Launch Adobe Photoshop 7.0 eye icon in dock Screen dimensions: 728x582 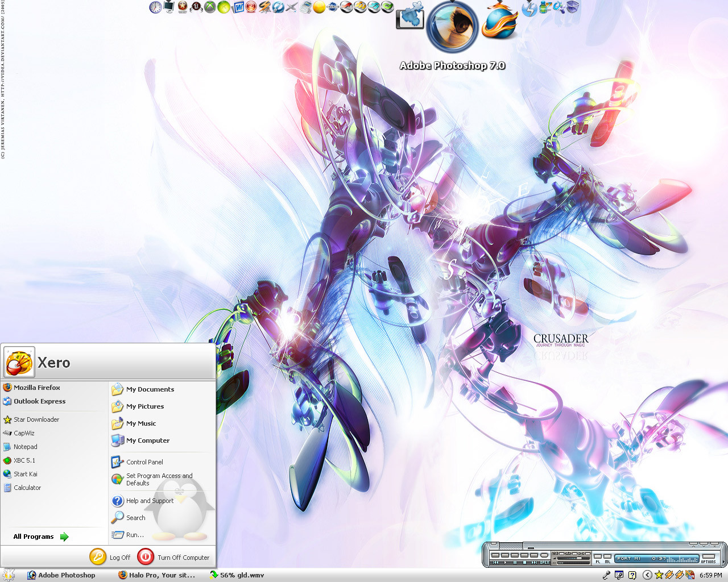point(452,26)
